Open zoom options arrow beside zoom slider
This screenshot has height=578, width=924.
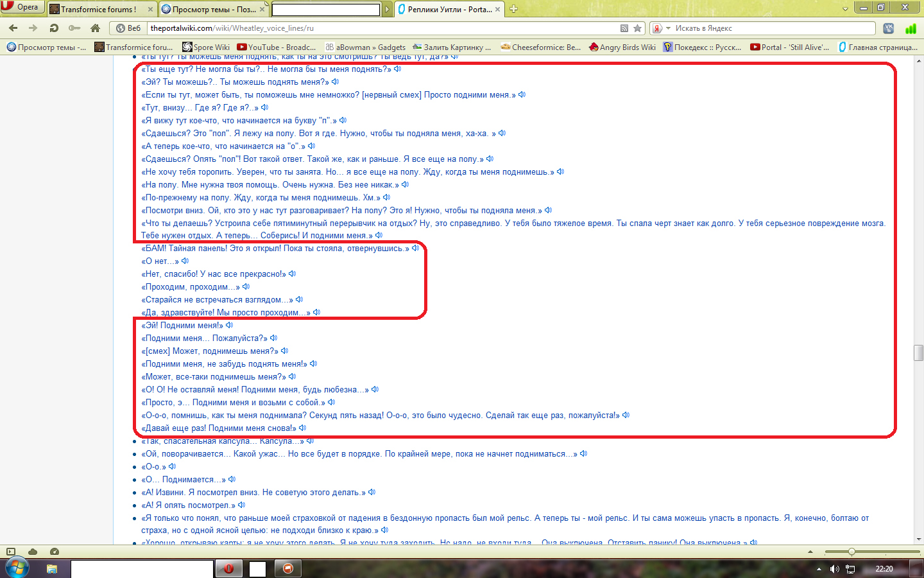point(810,552)
